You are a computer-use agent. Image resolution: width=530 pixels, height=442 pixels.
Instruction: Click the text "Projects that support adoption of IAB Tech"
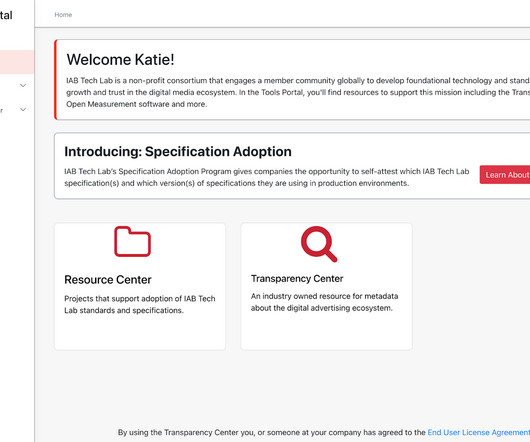(x=140, y=298)
